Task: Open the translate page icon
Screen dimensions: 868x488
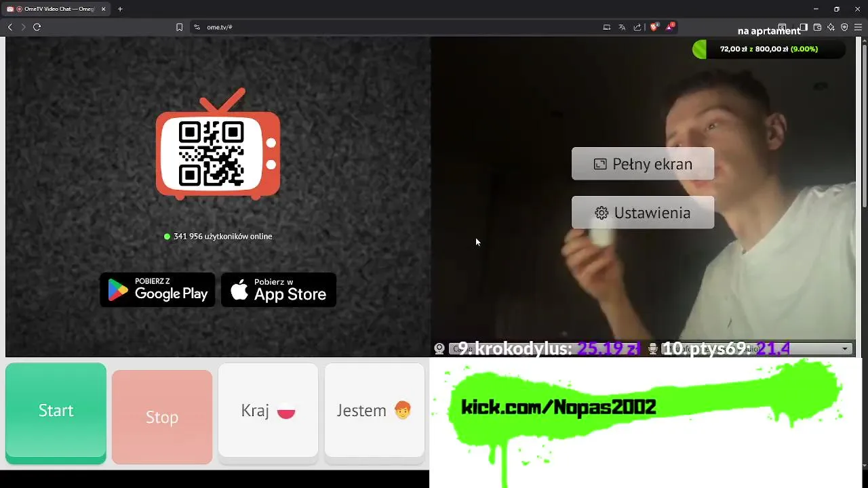Action: coord(622,27)
